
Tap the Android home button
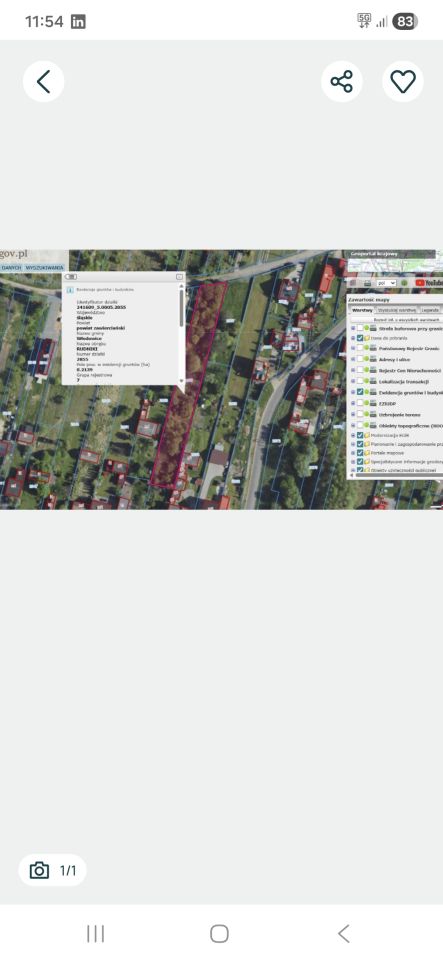(219, 934)
